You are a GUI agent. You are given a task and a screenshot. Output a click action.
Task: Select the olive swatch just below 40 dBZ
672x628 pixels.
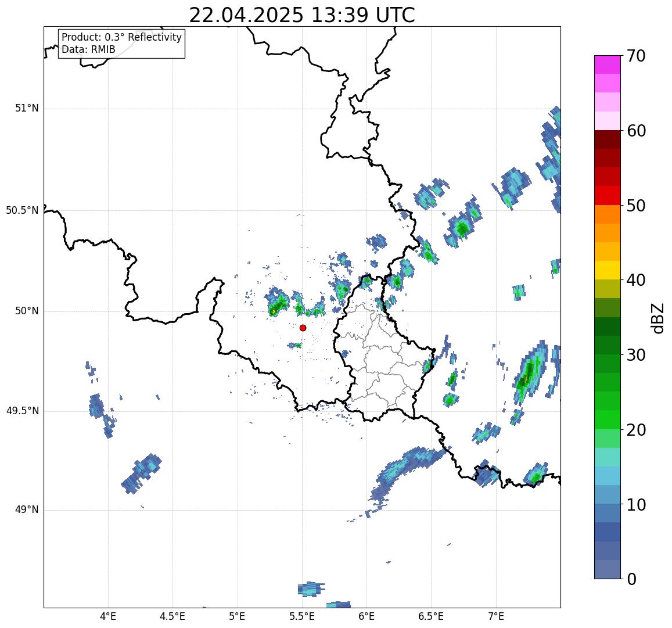(608, 289)
